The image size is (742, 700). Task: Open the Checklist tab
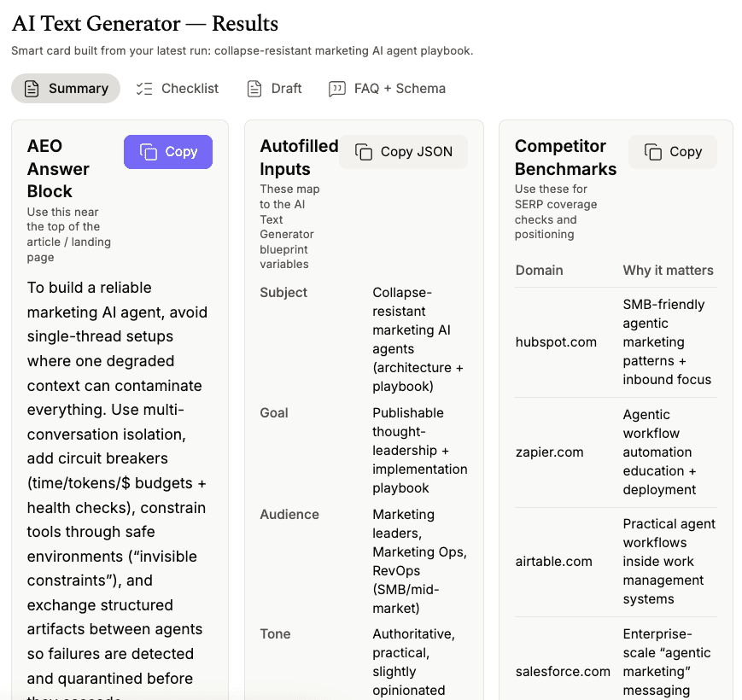[x=178, y=89]
